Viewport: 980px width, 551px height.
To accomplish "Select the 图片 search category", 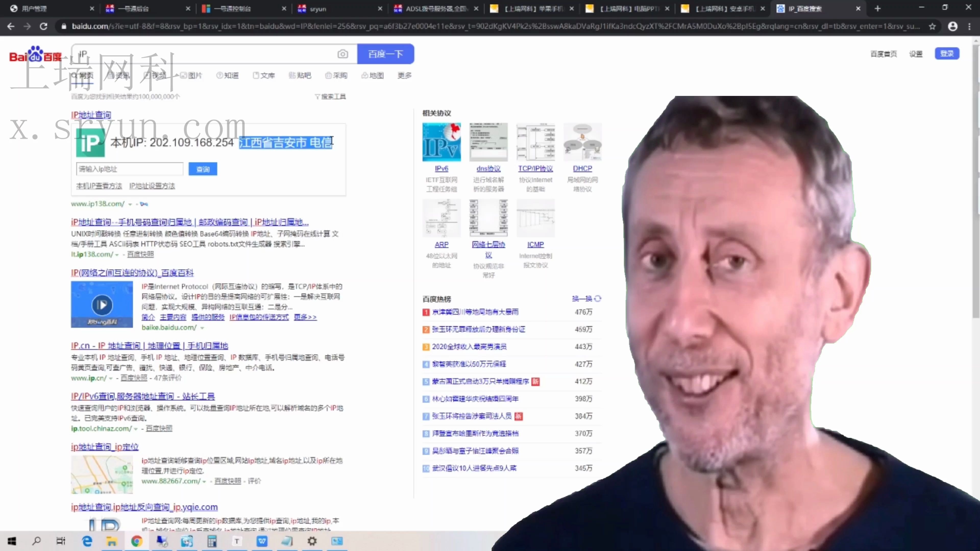I will pyautogui.click(x=191, y=75).
